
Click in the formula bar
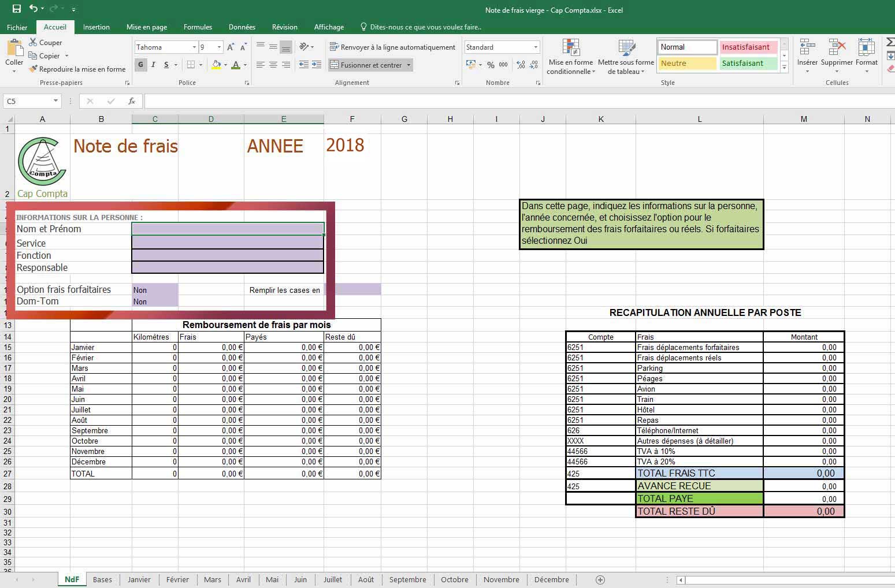pos(519,101)
